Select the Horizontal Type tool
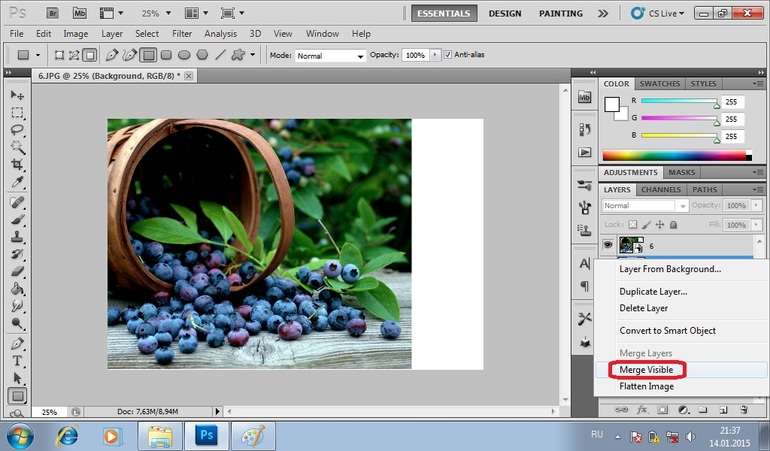The height and width of the screenshot is (451, 770). [17, 360]
